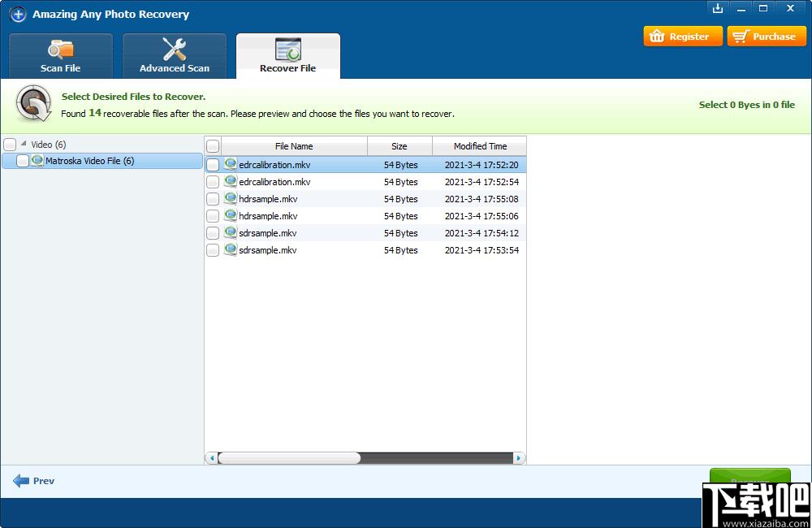Check hdrsample.mkv modified 17:55:06

(x=213, y=216)
